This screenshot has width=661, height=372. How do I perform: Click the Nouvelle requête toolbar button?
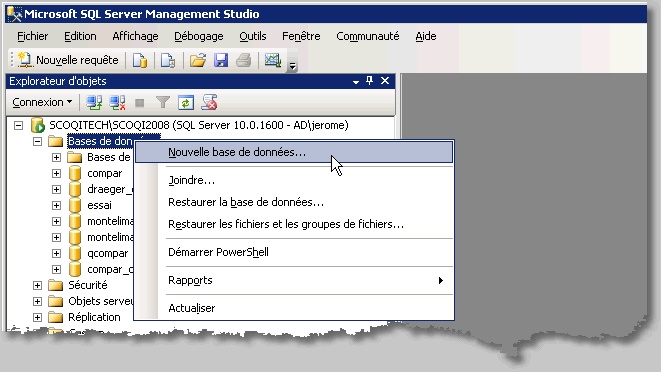(68, 60)
